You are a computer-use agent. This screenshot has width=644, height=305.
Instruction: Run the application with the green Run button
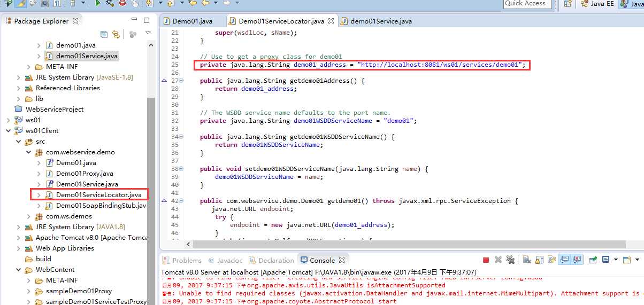coord(97,3)
